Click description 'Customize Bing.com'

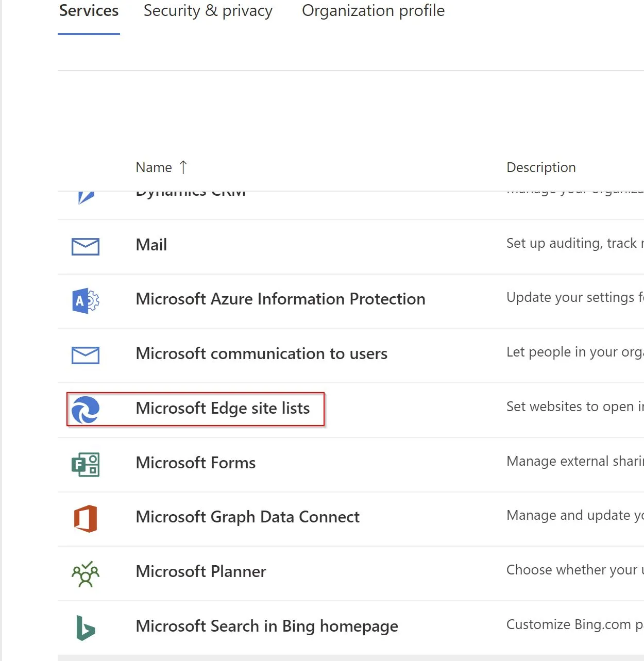pos(575,624)
